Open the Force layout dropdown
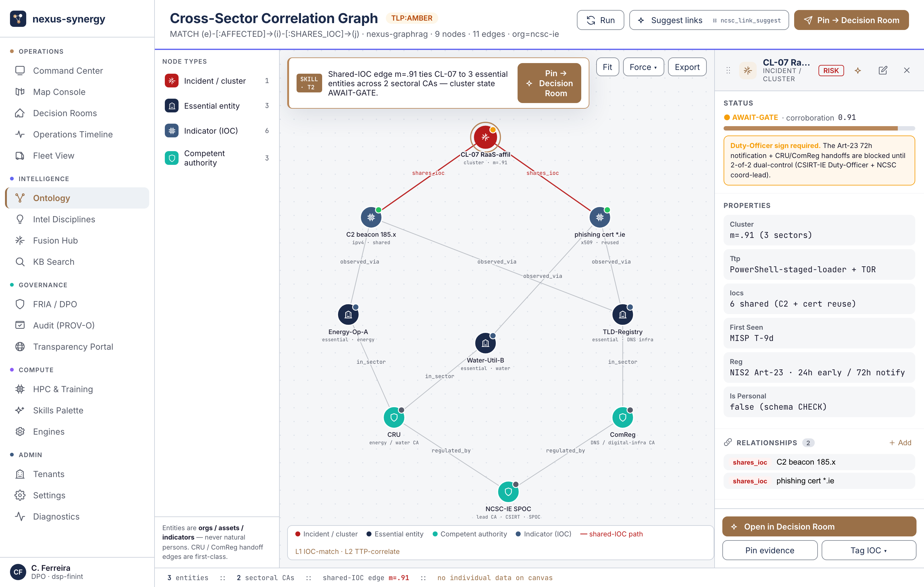The image size is (924, 587). click(x=643, y=67)
